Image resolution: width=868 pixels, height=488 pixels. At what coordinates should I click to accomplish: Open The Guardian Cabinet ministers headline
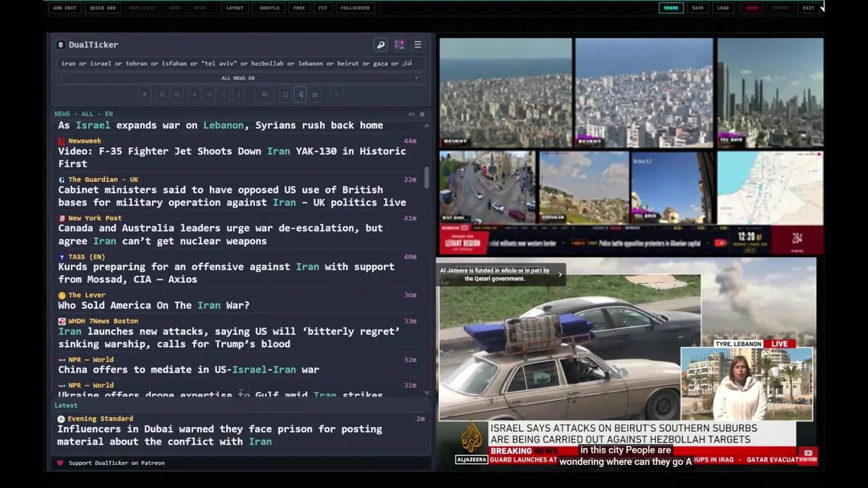click(232, 196)
